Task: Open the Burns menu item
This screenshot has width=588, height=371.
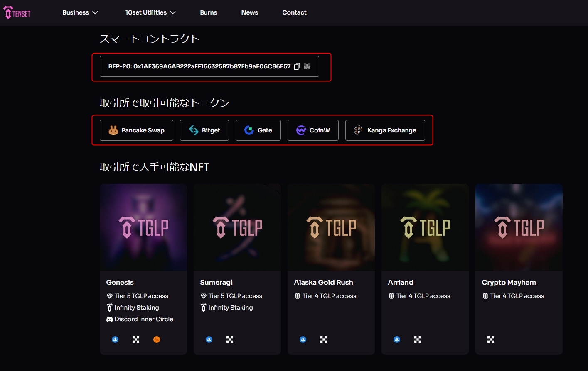Action: point(209,12)
